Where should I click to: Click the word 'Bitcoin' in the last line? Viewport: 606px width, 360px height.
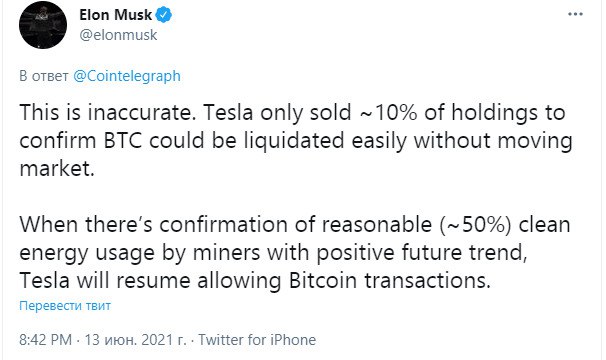click(323, 280)
